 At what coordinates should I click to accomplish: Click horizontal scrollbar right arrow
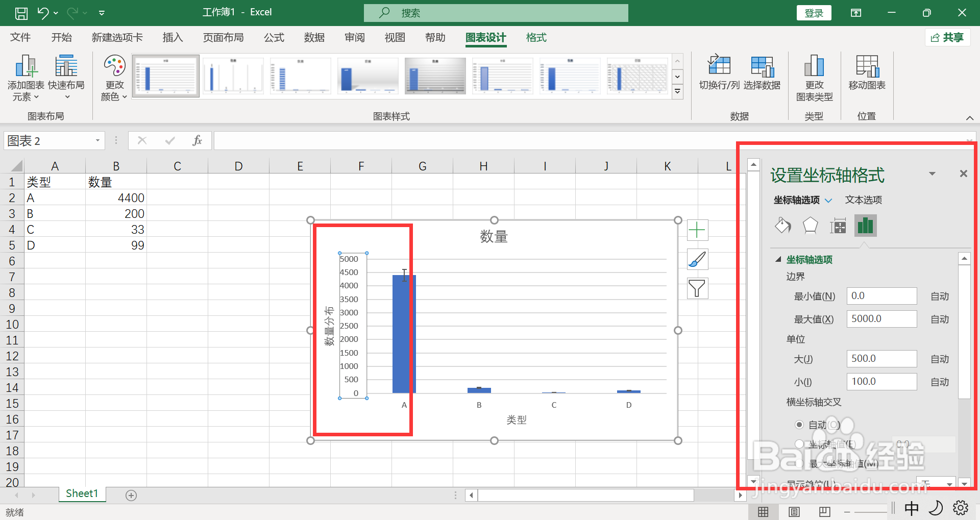(740, 495)
